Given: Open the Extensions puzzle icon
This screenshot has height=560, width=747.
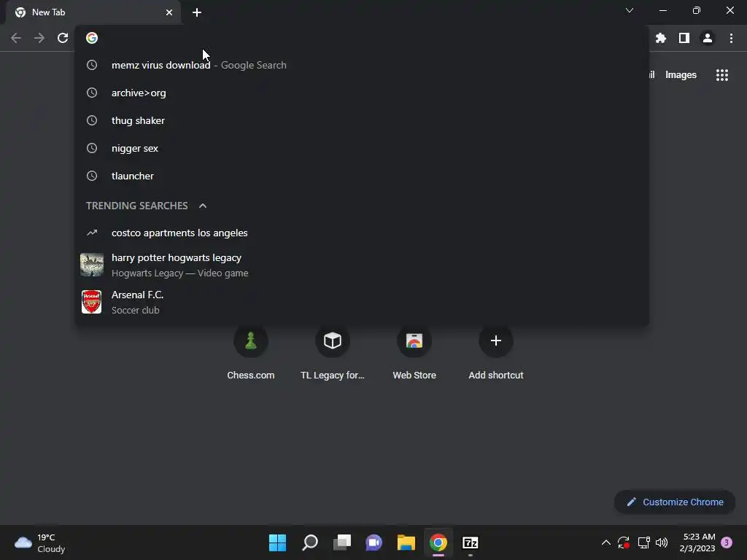Looking at the screenshot, I should (x=660, y=38).
